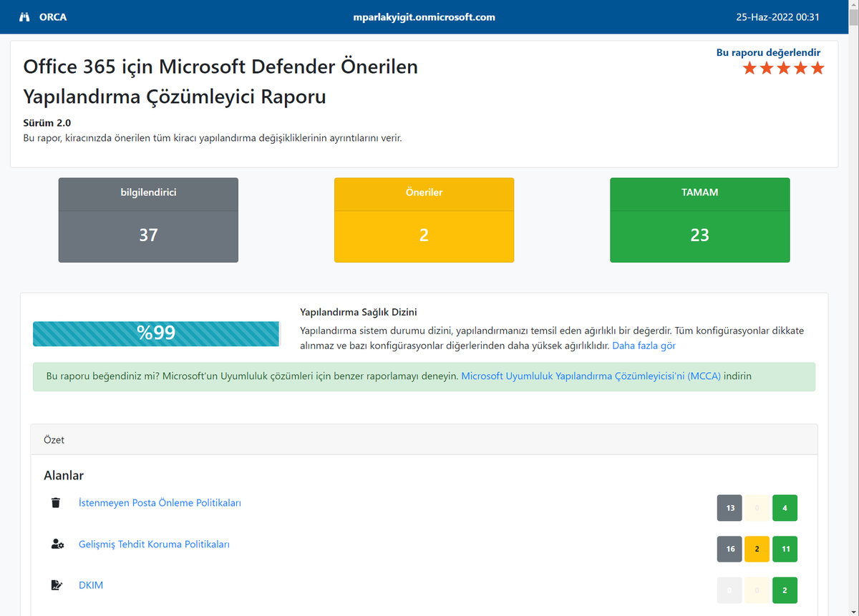This screenshot has width=859, height=616.
Task: Click the Alanlar heading
Action: pyautogui.click(x=64, y=476)
